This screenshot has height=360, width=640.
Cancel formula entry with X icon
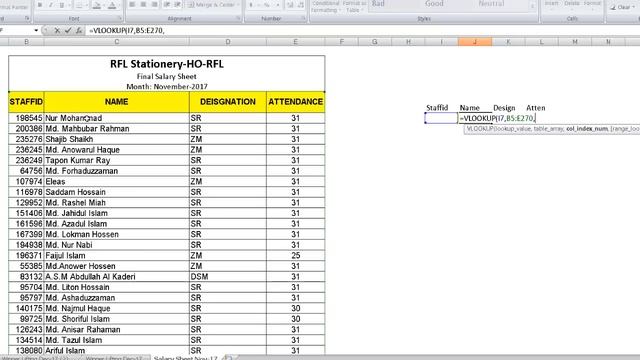tap(57, 31)
